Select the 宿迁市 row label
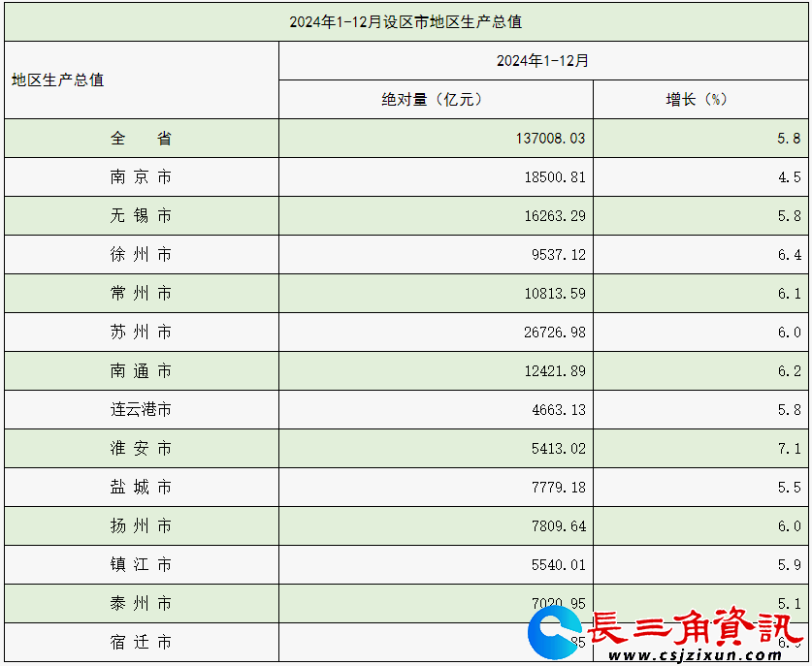The image size is (812, 666). 141,643
